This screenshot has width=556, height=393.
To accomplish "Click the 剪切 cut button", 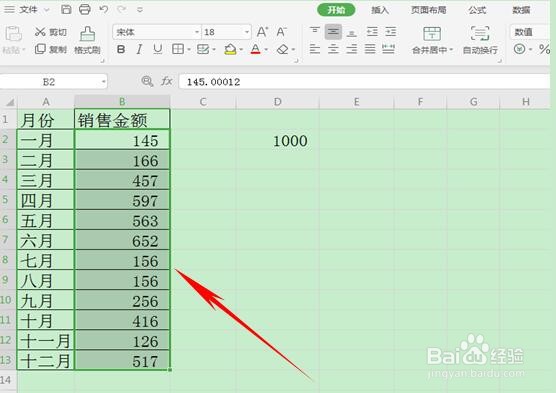I will (x=51, y=32).
